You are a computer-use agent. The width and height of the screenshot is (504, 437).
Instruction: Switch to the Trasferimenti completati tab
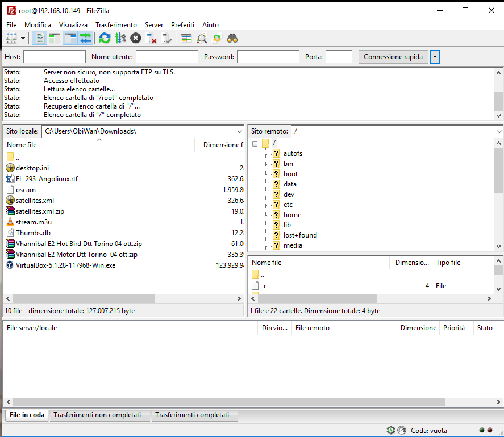click(195, 415)
